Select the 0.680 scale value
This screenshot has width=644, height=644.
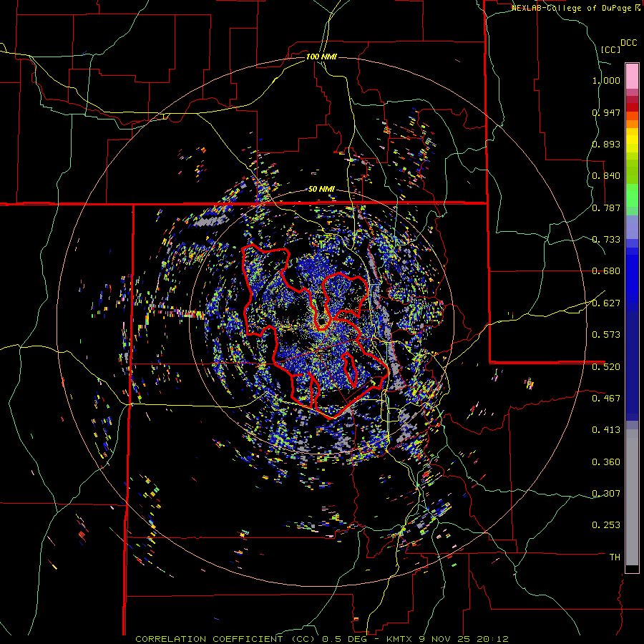(x=606, y=271)
